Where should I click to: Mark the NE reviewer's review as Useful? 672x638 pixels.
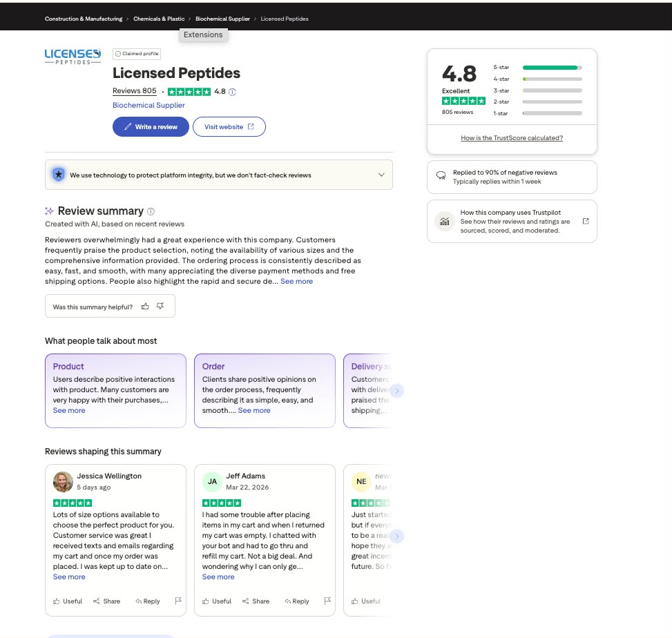tap(365, 601)
